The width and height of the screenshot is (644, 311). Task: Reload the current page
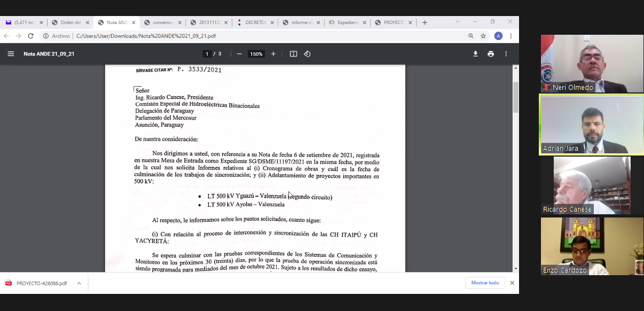(30, 36)
